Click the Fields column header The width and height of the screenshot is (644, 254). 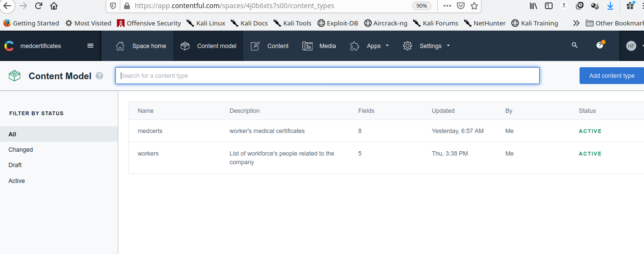[366, 111]
